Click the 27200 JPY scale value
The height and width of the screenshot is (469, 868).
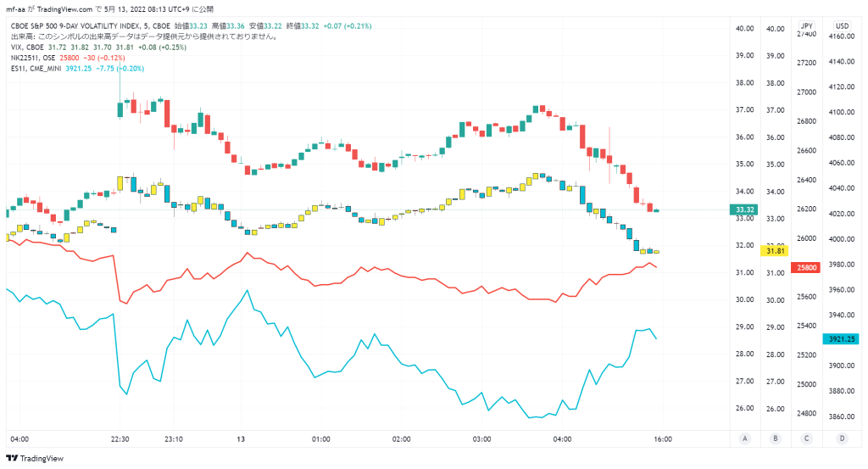tap(806, 63)
